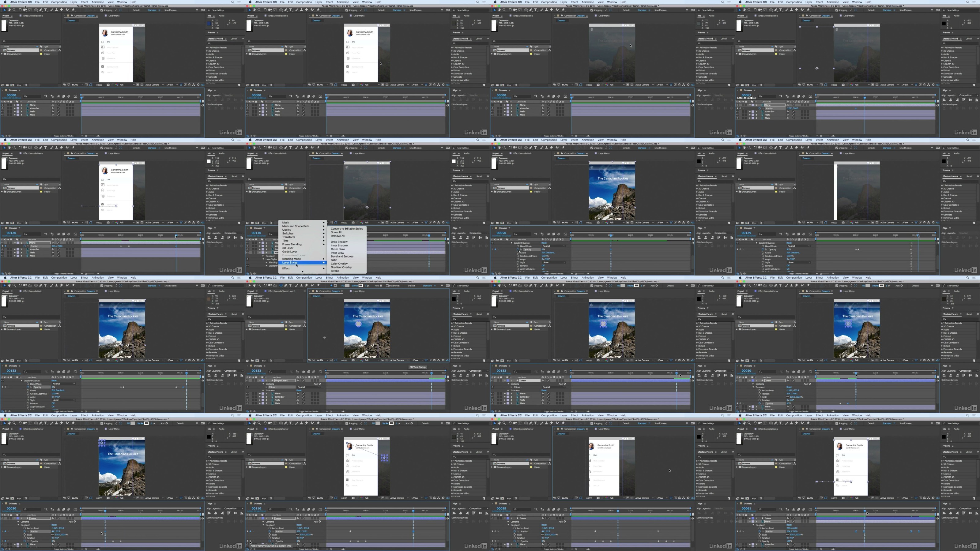The width and height of the screenshot is (980, 551).
Task: Open Effect Controls Shape Layer 1 tab
Action: click(281, 291)
